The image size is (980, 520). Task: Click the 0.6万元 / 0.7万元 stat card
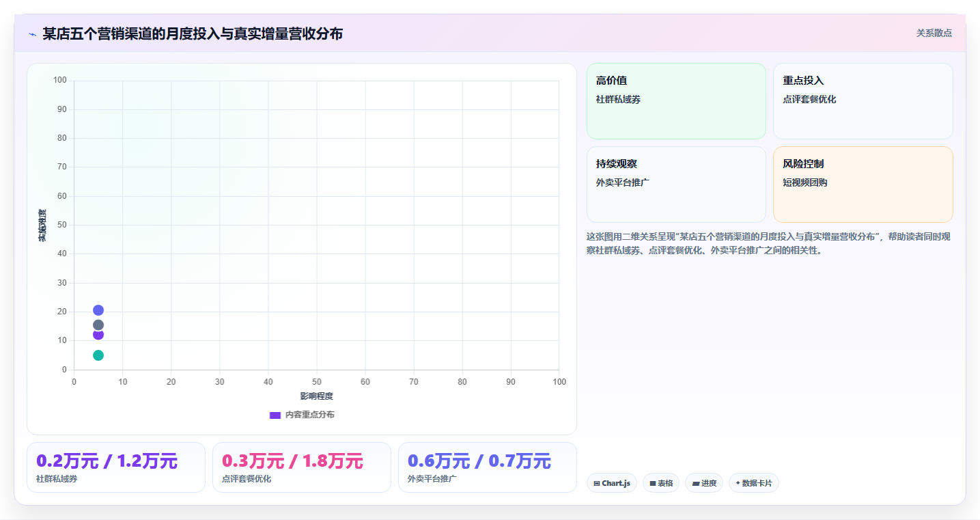coord(488,467)
